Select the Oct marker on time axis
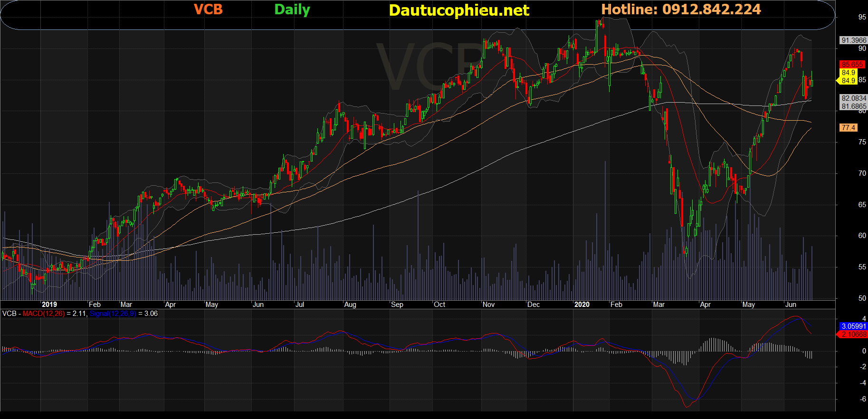Viewport: 868px width, 419px height. pyautogui.click(x=439, y=305)
